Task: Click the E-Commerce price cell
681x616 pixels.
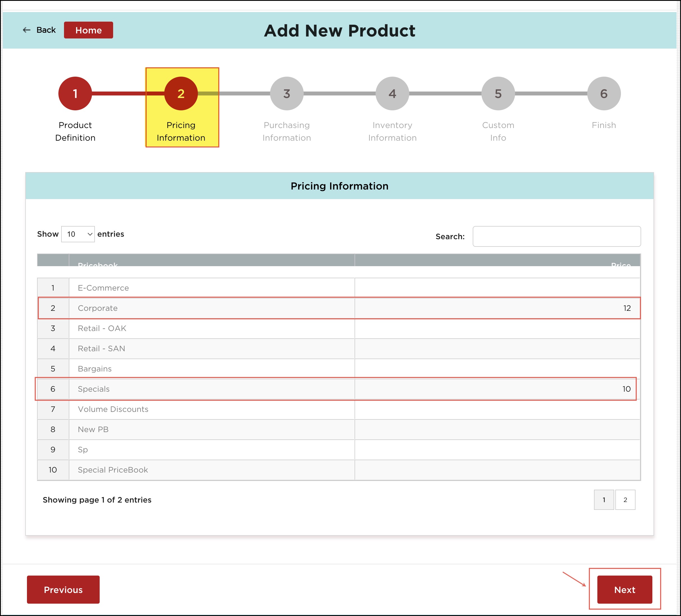Action: click(x=497, y=288)
